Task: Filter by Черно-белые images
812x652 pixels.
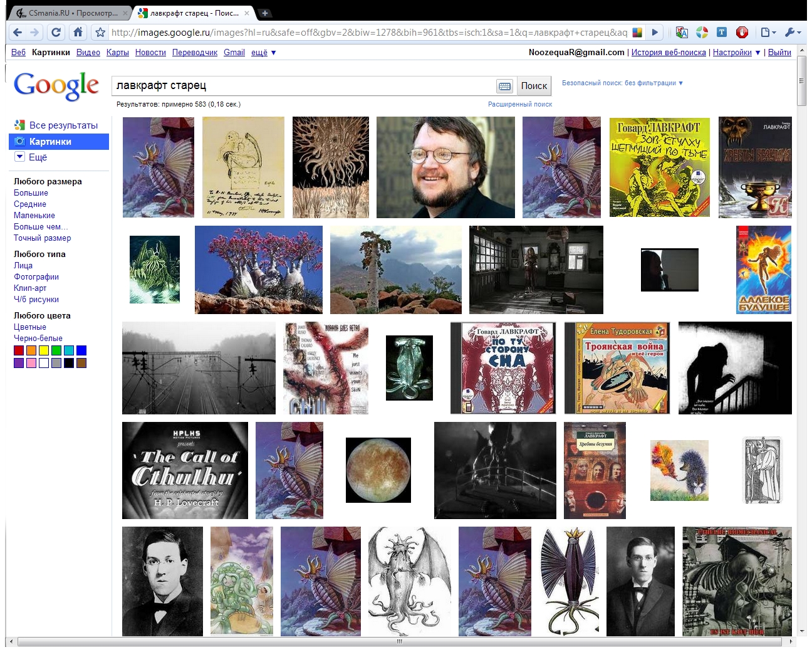Action: [x=38, y=339]
